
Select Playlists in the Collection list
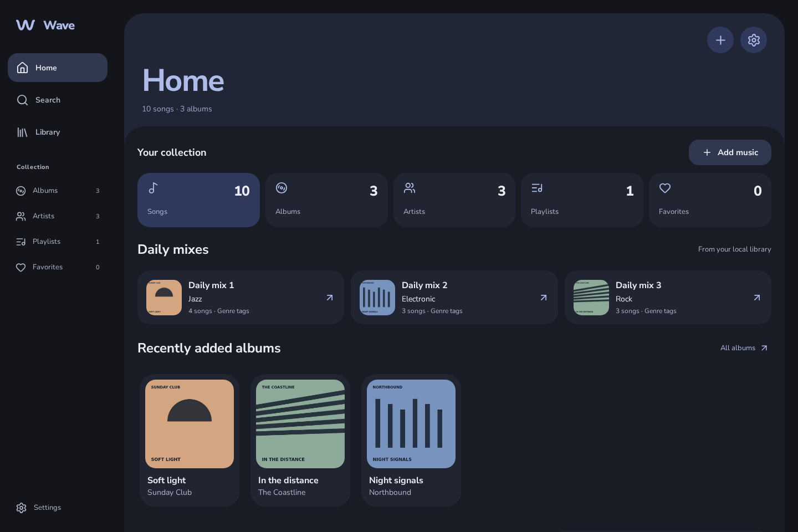point(58,242)
